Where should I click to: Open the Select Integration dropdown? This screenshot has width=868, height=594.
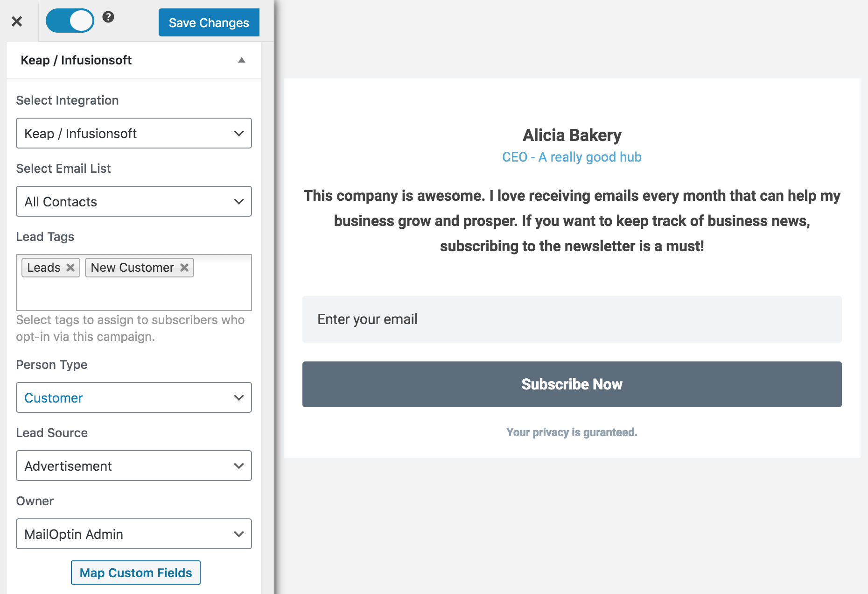133,133
